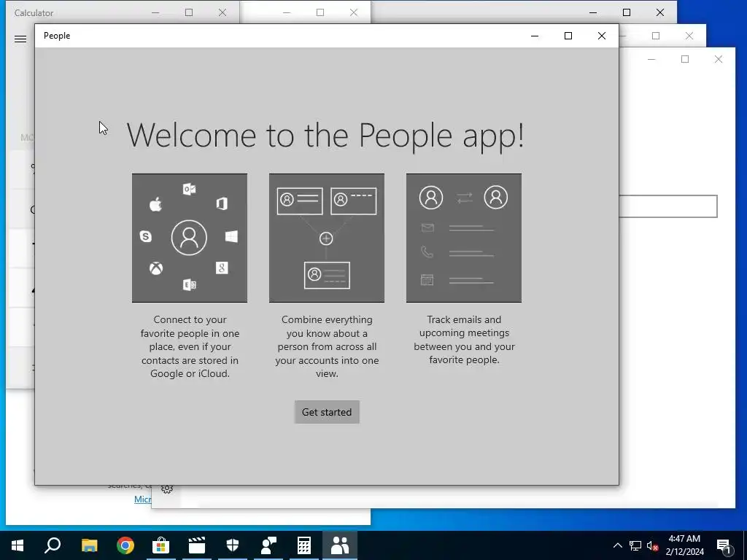
Task: Close the People window
Action: [602, 36]
